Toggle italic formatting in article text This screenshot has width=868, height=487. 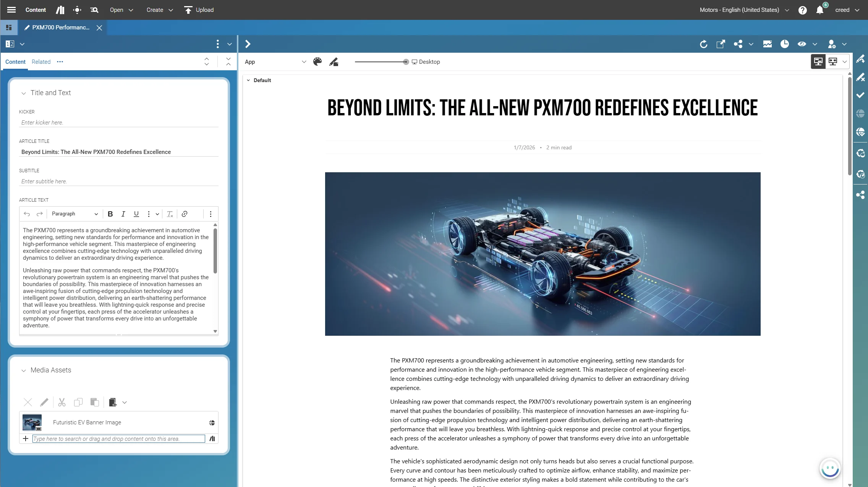[x=123, y=214]
